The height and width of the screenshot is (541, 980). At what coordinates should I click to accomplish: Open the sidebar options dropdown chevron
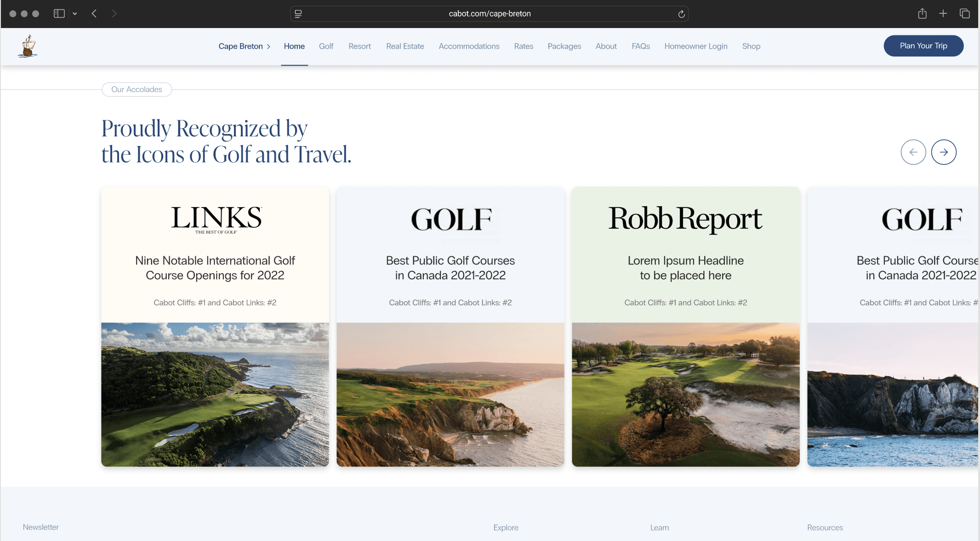pyautogui.click(x=75, y=14)
